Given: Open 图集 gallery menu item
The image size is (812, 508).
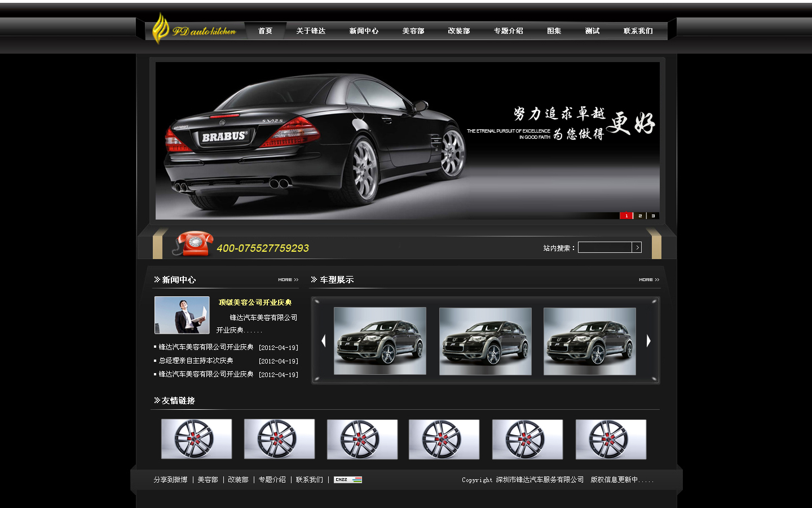Looking at the screenshot, I should (x=554, y=31).
